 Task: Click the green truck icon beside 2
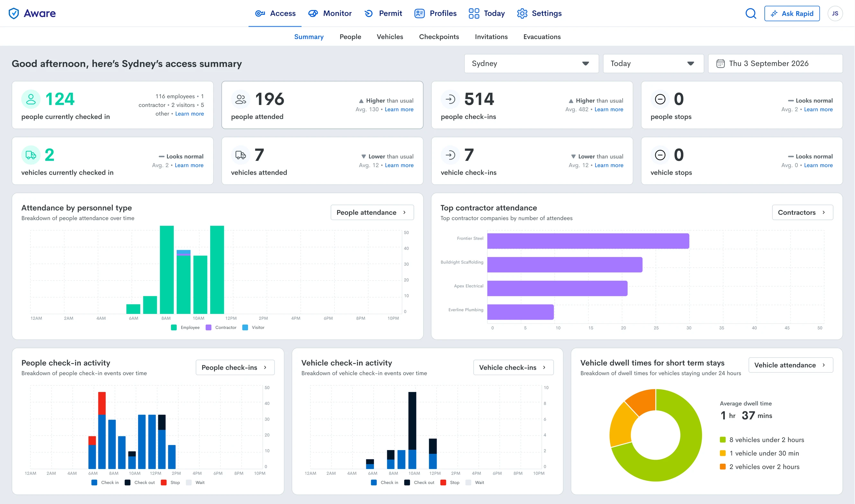click(31, 155)
